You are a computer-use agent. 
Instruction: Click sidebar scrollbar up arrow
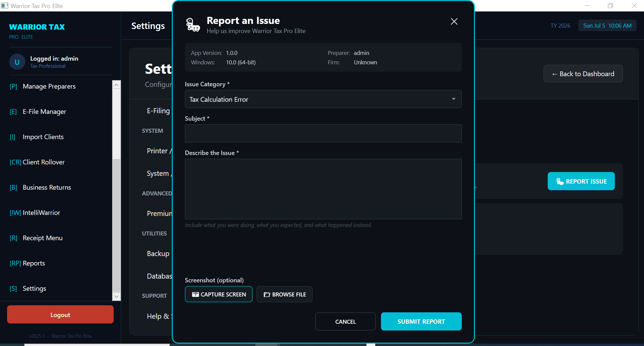coord(117,85)
